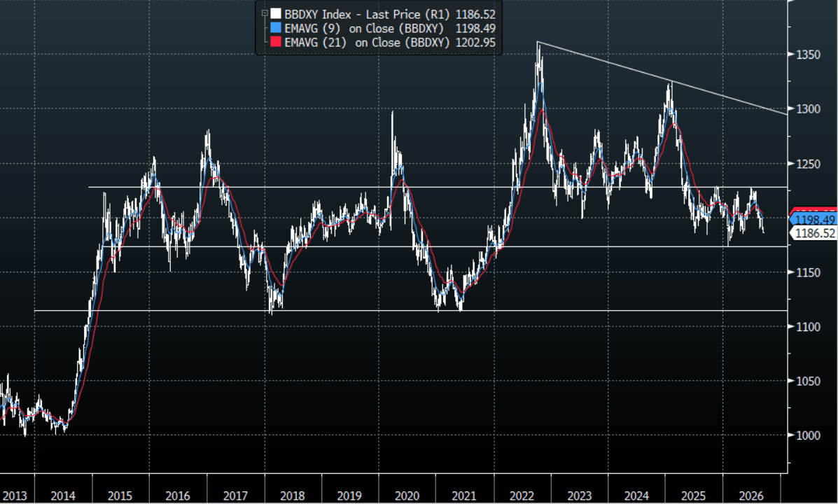Image resolution: width=838 pixels, height=504 pixels.
Task: Click the 2024 year label on the time axis
Action: click(x=636, y=496)
